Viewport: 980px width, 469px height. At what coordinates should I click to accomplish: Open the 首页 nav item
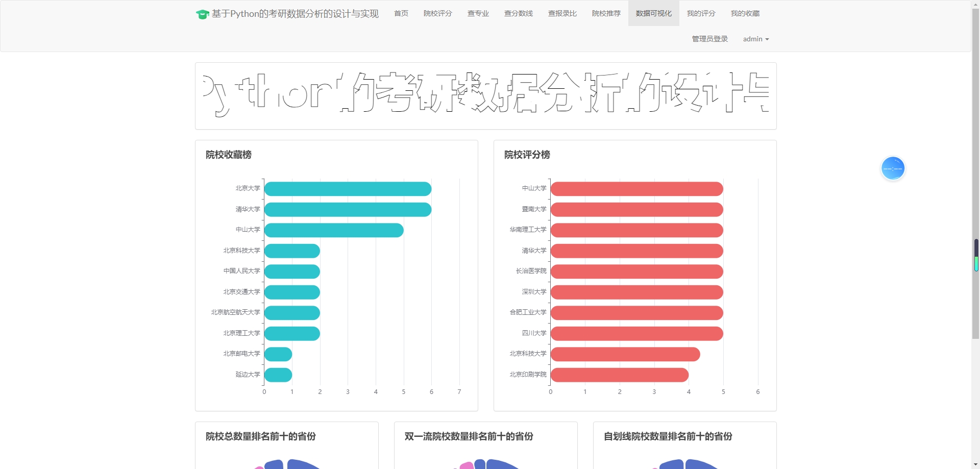pyautogui.click(x=401, y=13)
